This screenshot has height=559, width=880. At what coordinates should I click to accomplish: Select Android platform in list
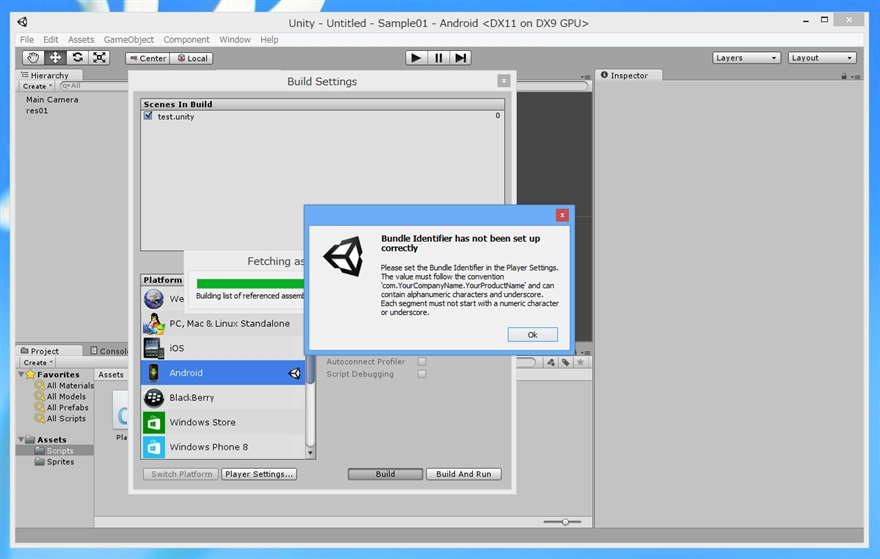click(x=223, y=373)
